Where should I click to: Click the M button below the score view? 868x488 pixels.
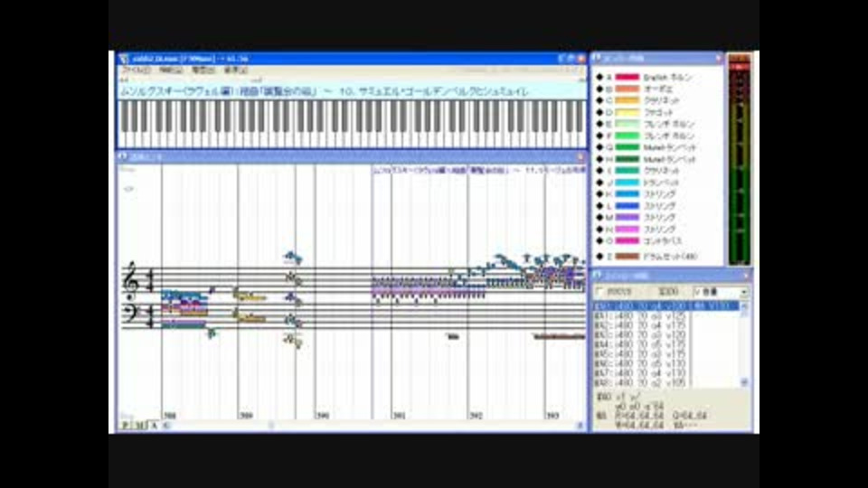(139, 425)
